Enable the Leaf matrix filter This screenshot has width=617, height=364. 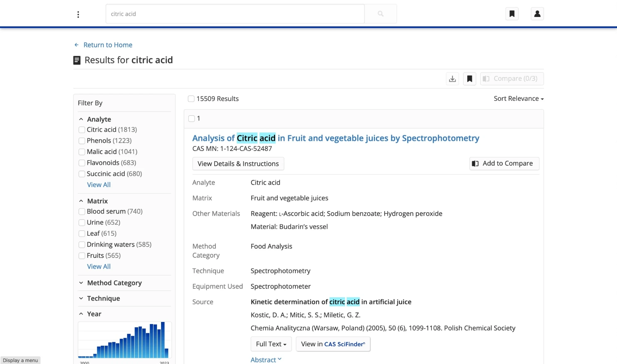tap(82, 233)
